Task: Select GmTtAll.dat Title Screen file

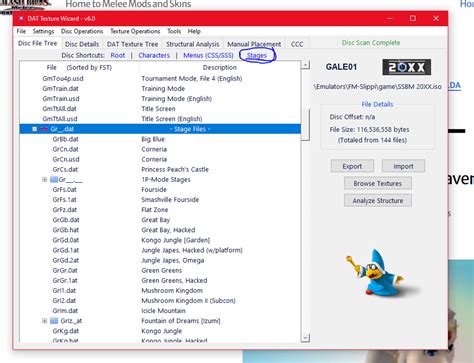Action: click(160, 109)
